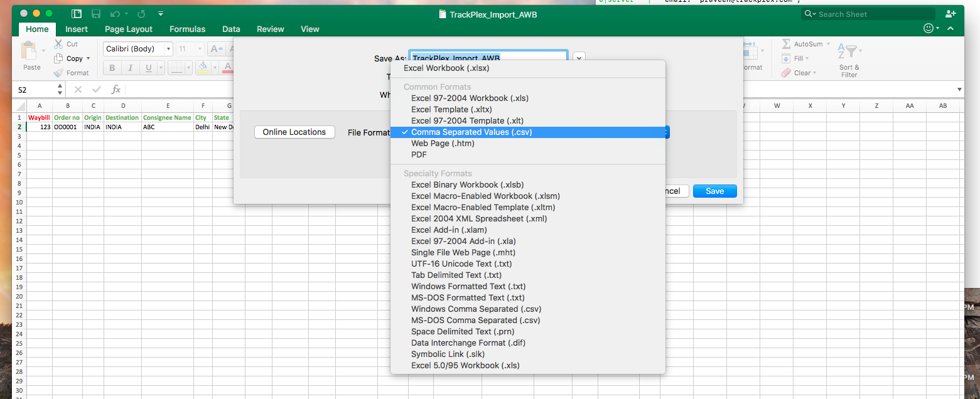Toggle Underline formatting button
980x399 pixels.
coord(148,68)
